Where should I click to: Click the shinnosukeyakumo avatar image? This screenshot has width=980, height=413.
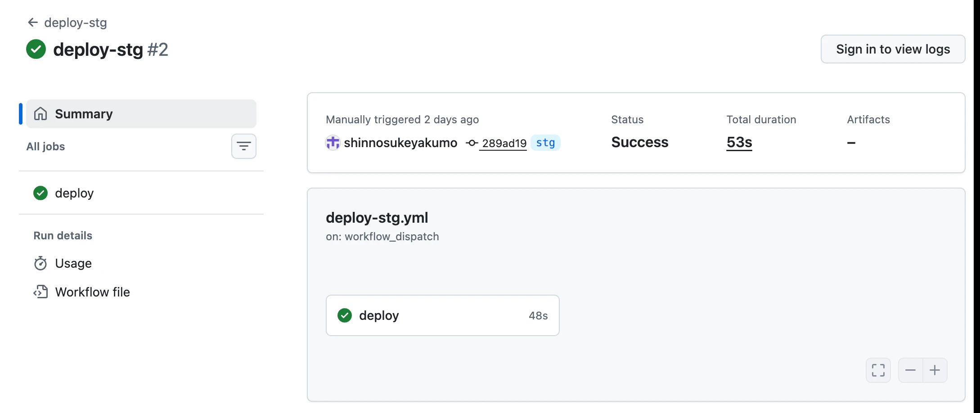333,143
